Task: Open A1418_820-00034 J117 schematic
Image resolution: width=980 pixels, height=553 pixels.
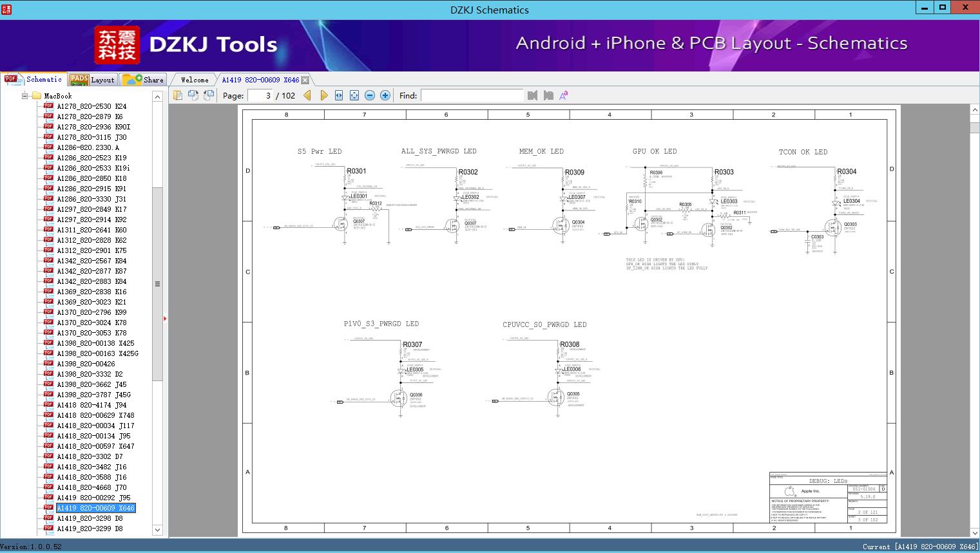Action: coord(95,426)
